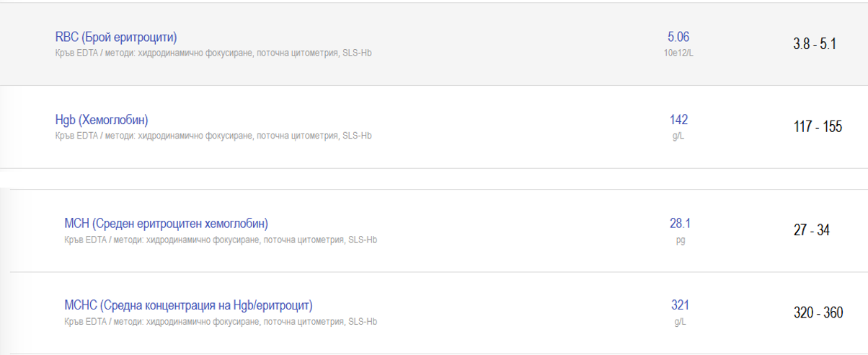This screenshot has width=868, height=355.
Task: Click the method description under MCH title
Action: (221, 240)
